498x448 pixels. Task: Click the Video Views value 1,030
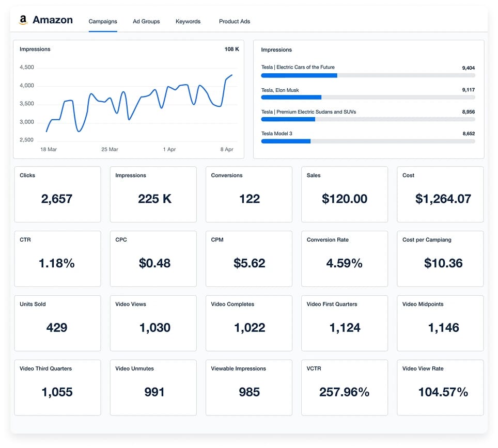pyautogui.click(x=154, y=328)
